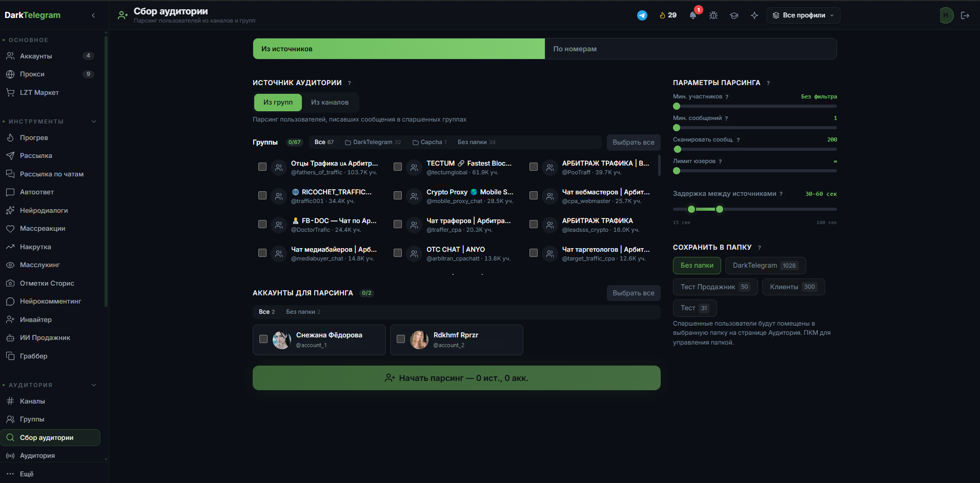Collapse the sidebar with chevron arrow

93,15
